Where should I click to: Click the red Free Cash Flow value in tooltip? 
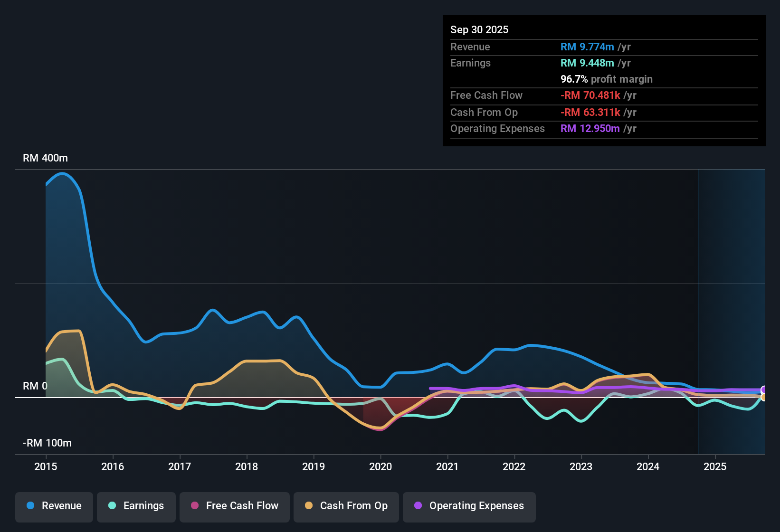click(x=590, y=95)
